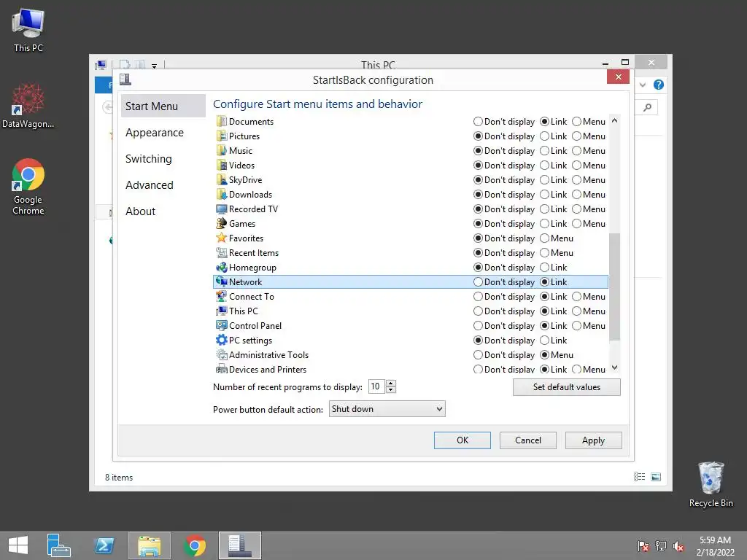
Task: Click the Recent Items icon
Action: [222, 253]
